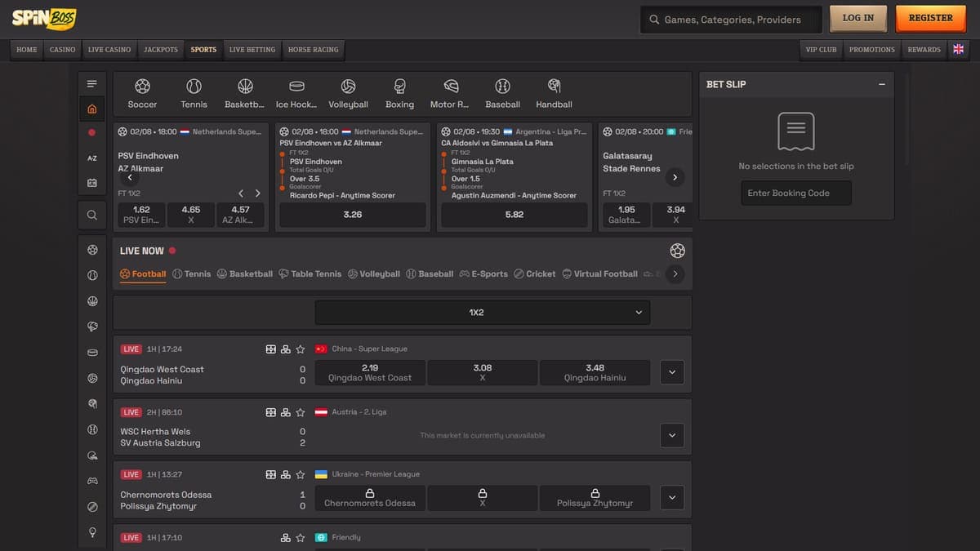This screenshot has height=551, width=980.
Task: Select the ice hockey puck icon in sidebar
Action: (x=92, y=353)
